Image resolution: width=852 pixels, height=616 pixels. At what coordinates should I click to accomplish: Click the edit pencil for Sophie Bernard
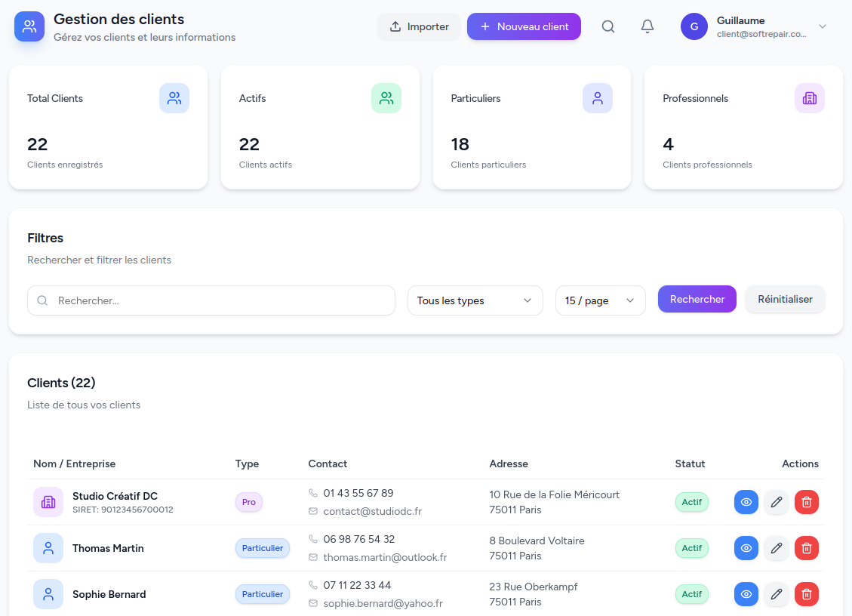(776, 594)
